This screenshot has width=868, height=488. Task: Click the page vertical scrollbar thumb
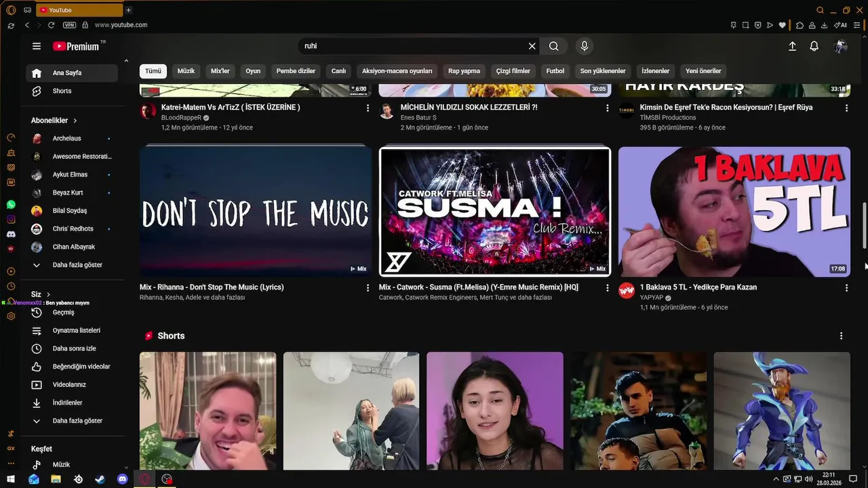864,225
